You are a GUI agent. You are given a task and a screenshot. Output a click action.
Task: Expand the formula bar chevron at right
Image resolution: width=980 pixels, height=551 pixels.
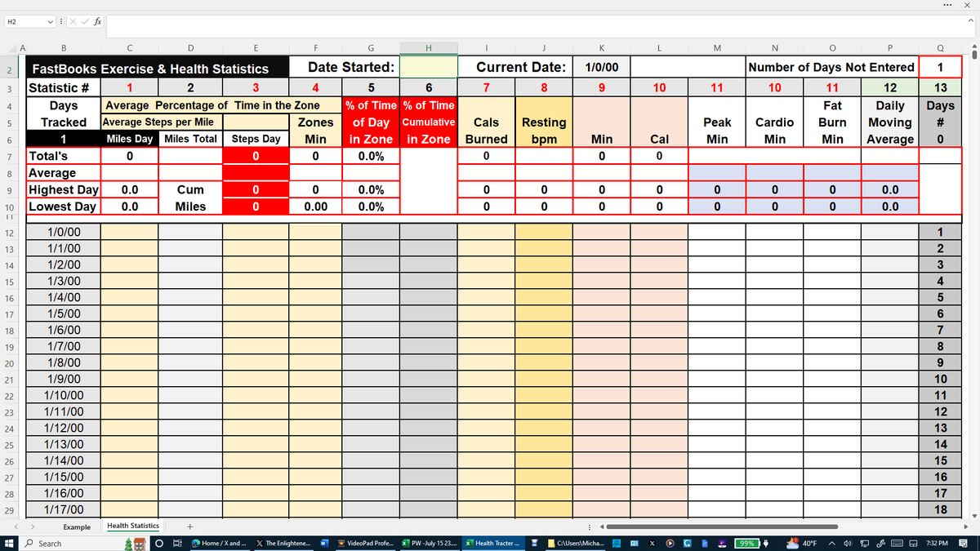[971, 22]
